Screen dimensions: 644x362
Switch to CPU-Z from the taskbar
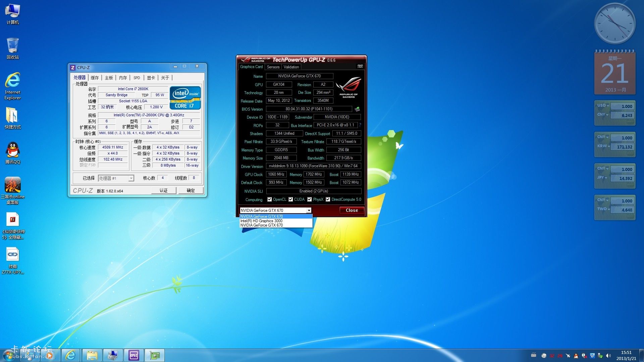(x=134, y=355)
